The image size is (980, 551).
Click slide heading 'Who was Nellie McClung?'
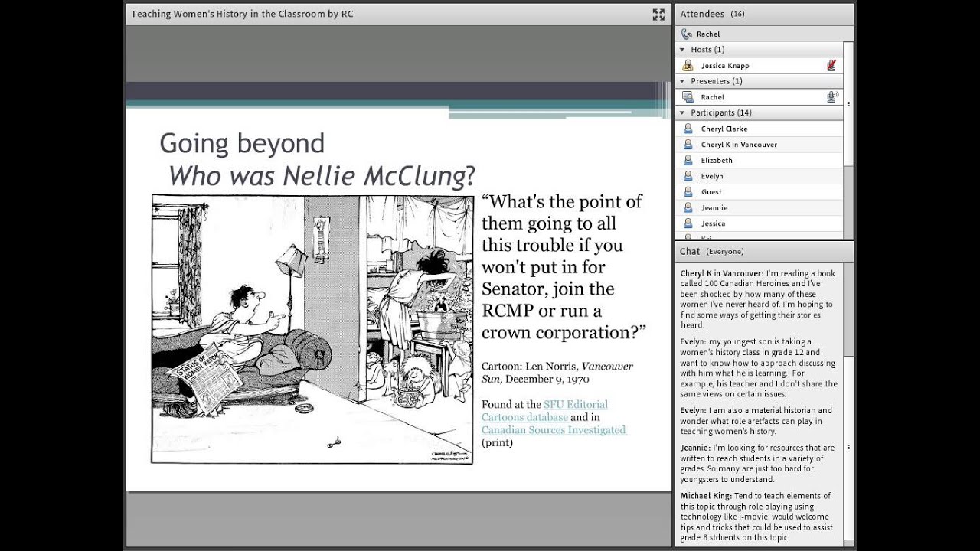[322, 176]
